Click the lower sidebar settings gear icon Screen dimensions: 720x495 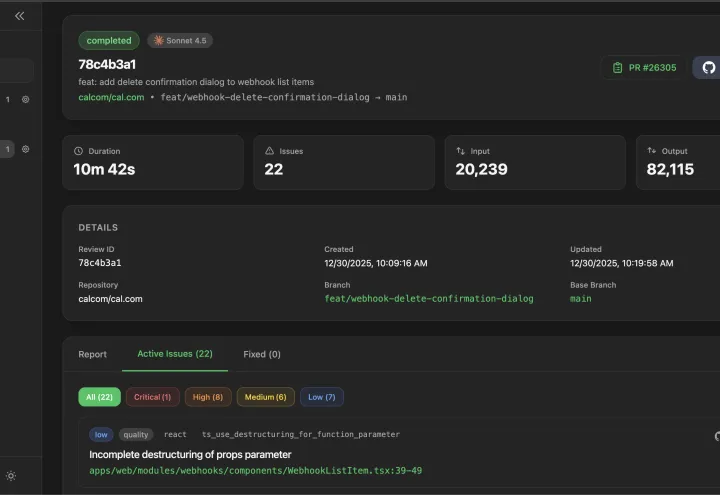(26, 149)
